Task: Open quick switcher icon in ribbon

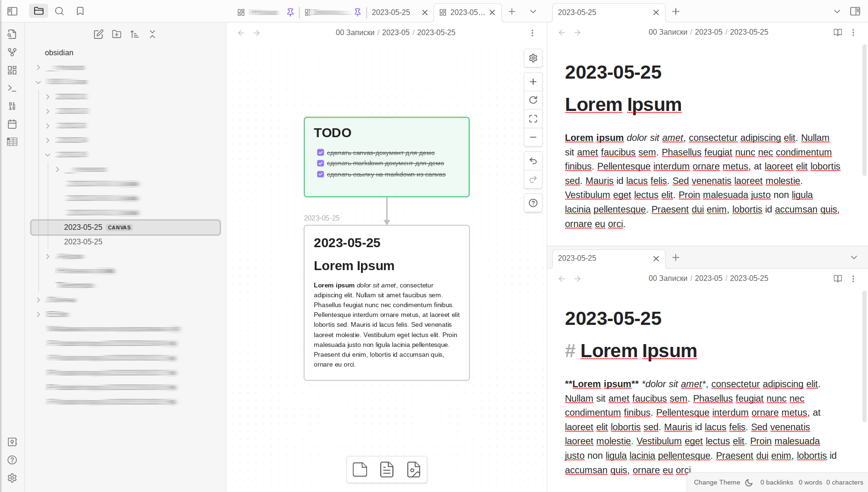Action: (12, 34)
